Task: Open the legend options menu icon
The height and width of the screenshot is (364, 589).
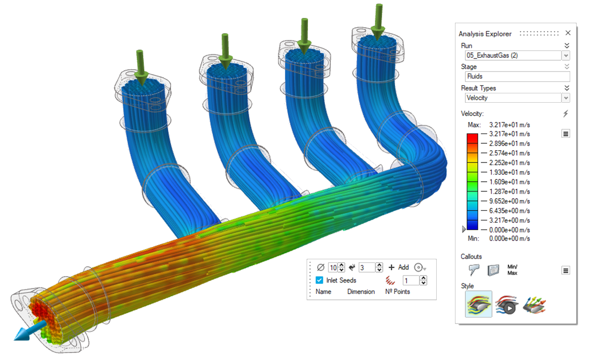Action: coord(566,134)
